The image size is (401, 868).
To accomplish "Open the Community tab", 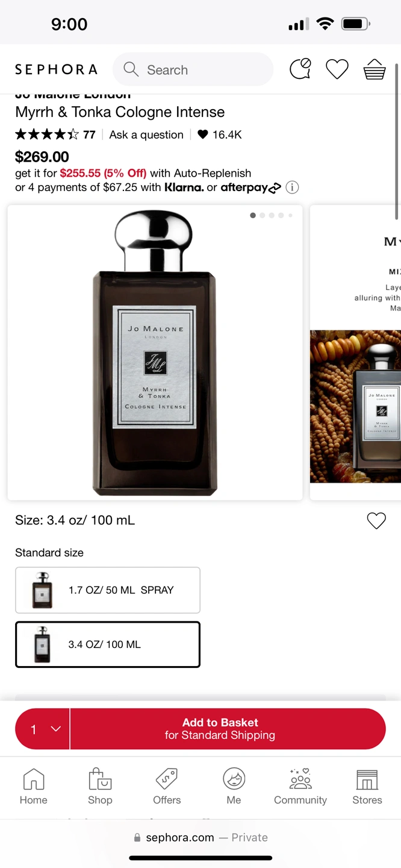I will point(300,787).
